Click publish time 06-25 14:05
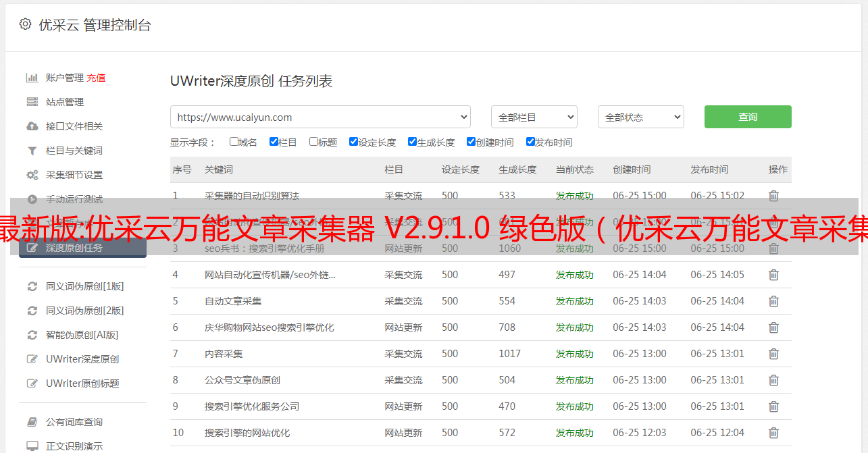The width and height of the screenshot is (868, 453). (717, 275)
